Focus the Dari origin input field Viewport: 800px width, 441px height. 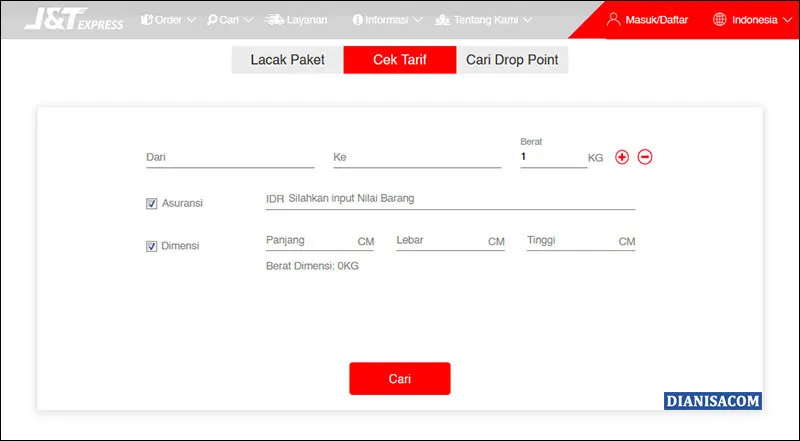point(230,157)
